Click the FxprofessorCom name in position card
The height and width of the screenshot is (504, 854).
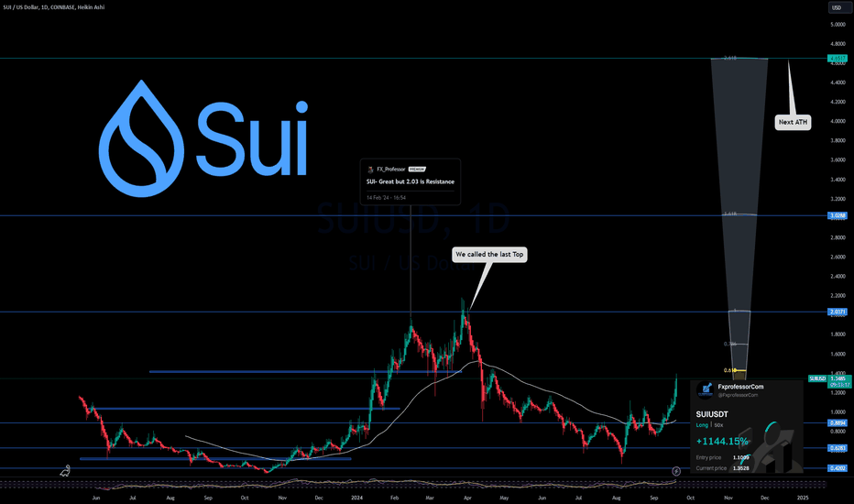(740, 387)
